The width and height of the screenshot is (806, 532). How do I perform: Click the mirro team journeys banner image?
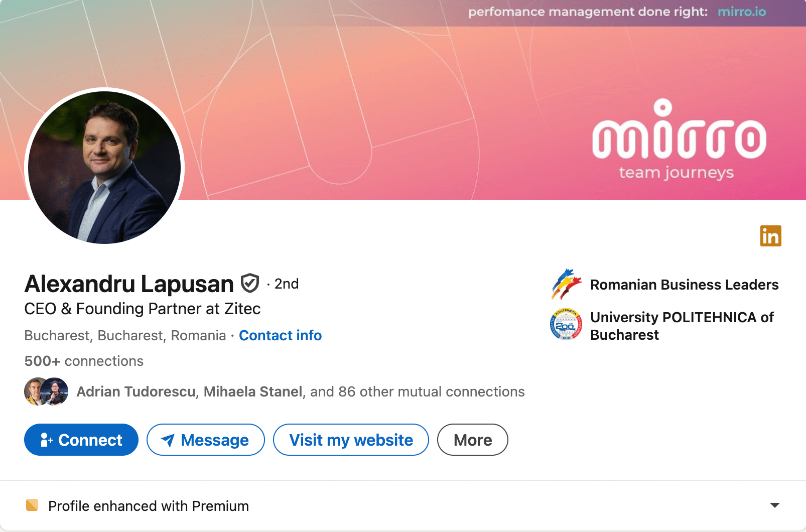[x=678, y=141]
